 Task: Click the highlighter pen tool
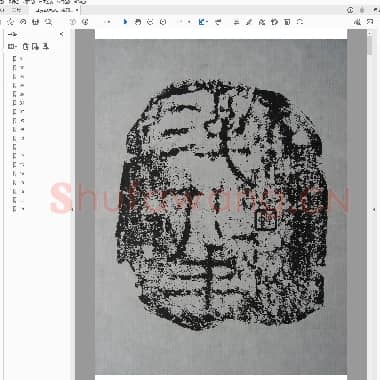click(249, 22)
